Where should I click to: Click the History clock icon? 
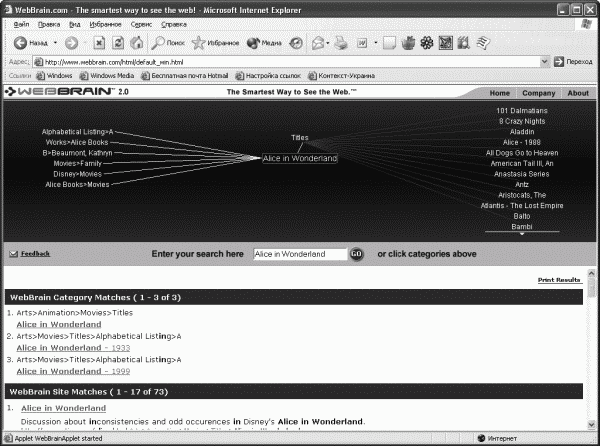click(x=296, y=43)
